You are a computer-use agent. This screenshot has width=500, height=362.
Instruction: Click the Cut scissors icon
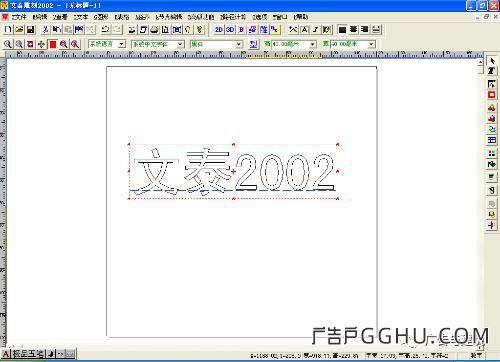pos(46,30)
